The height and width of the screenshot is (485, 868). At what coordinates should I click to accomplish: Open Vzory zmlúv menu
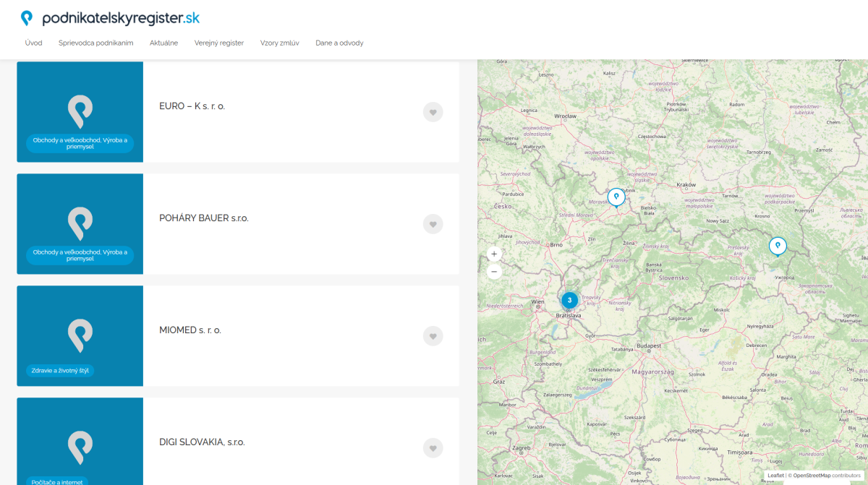pyautogui.click(x=280, y=43)
